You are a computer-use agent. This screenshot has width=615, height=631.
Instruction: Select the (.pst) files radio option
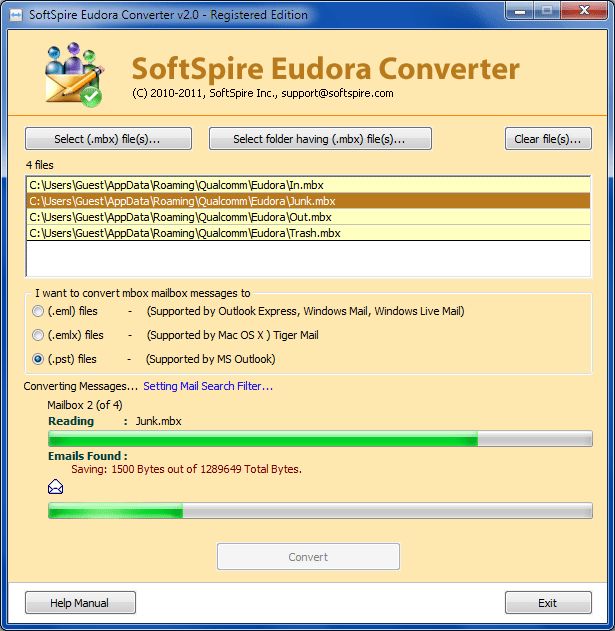(x=38, y=359)
